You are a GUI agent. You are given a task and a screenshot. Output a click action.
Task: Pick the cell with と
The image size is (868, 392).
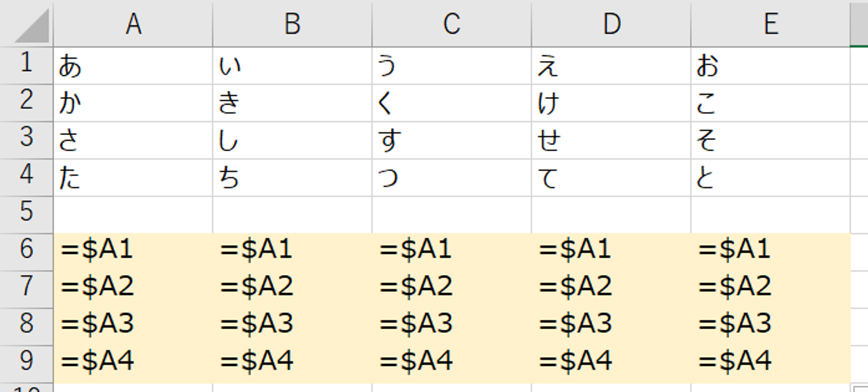pos(771,178)
